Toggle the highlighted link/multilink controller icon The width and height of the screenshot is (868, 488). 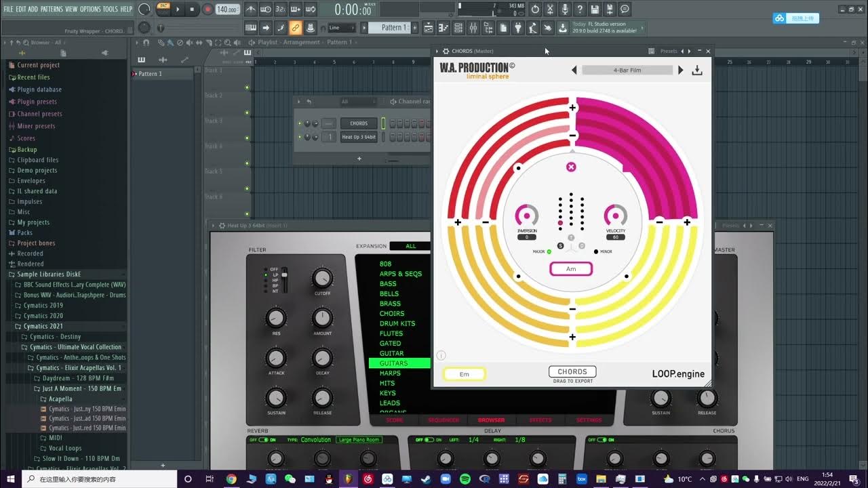(295, 28)
